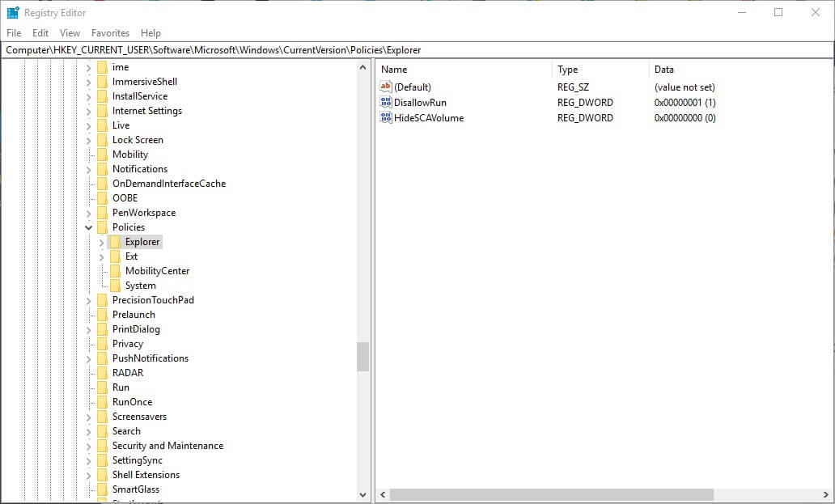
Task: Click the Mobility folder icon
Action: (102, 155)
